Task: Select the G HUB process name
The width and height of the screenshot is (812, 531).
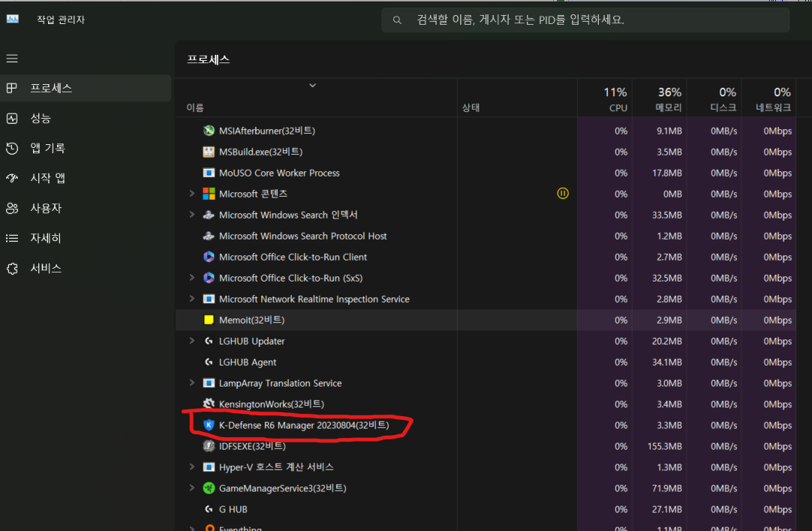Action: tap(233, 509)
